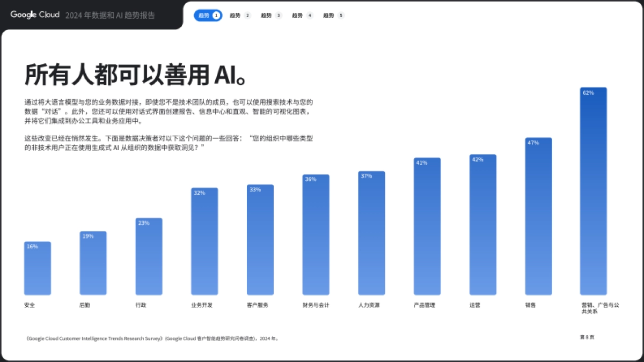Navigate to 趋势 4
644x362 pixels.
click(x=301, y=16)
